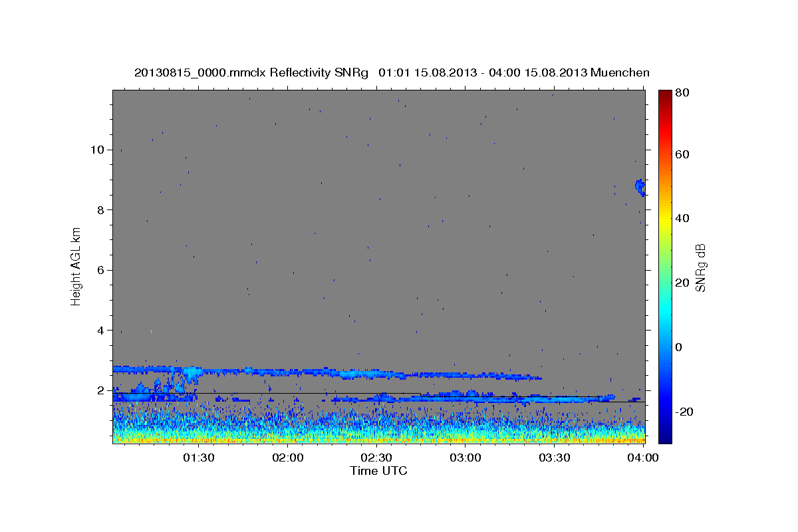Click the 'SNRg dB' colorbar label

700,267
